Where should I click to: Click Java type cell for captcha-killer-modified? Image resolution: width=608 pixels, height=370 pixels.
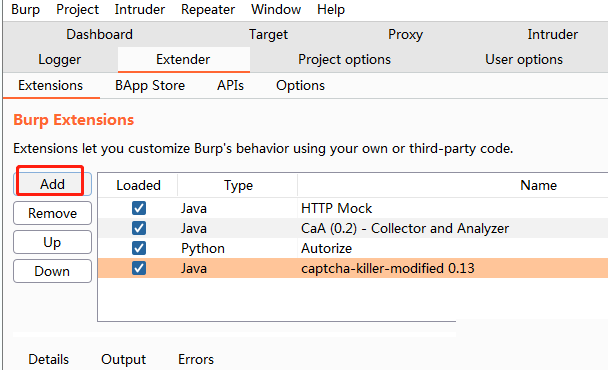(x=194, y=268)
